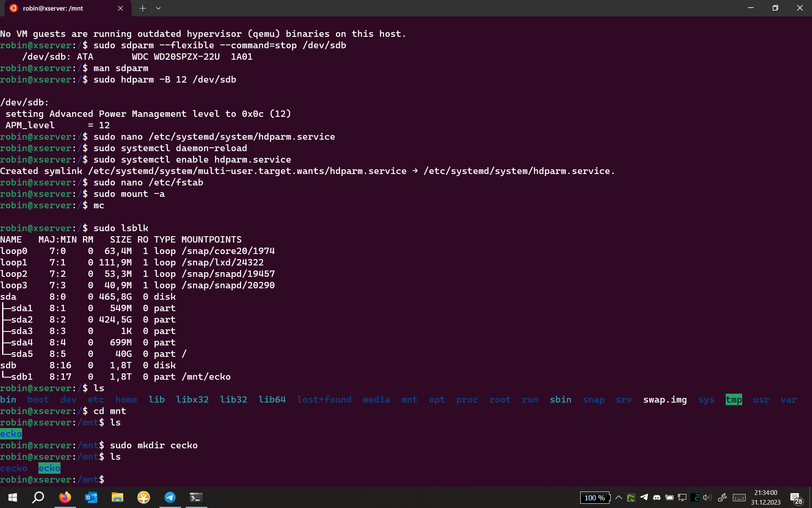The image size is (812, 508).
Task: Click the battery 100 % indicator
Action: tap(595, 498)
